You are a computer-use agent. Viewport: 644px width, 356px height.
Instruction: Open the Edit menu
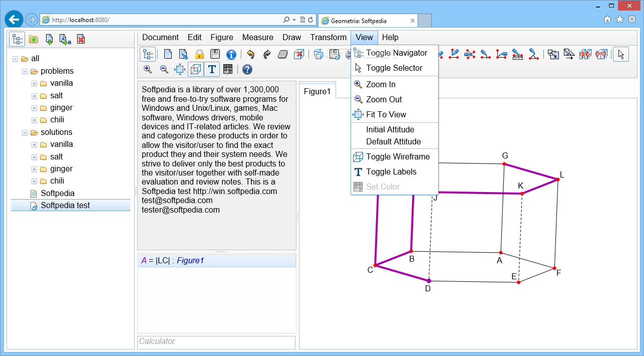195,37
